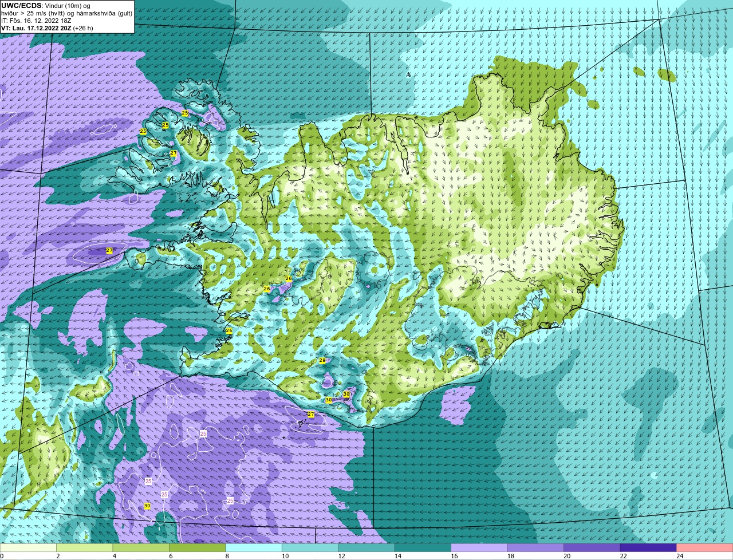The width and height of the screenshot is (733, 560).
Task: Click the 18–20 m/s purple legend swatch
Action: [535, 547]
